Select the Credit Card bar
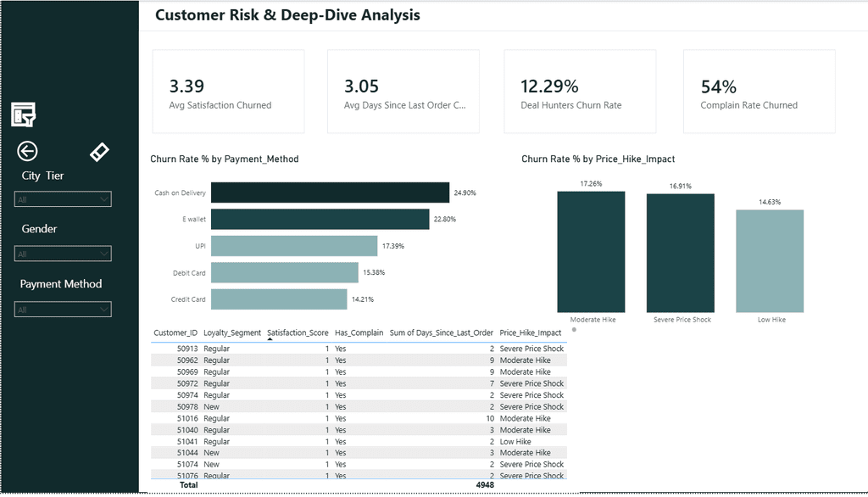The height and width of the screenshot is (497, 868). [279, 299]
